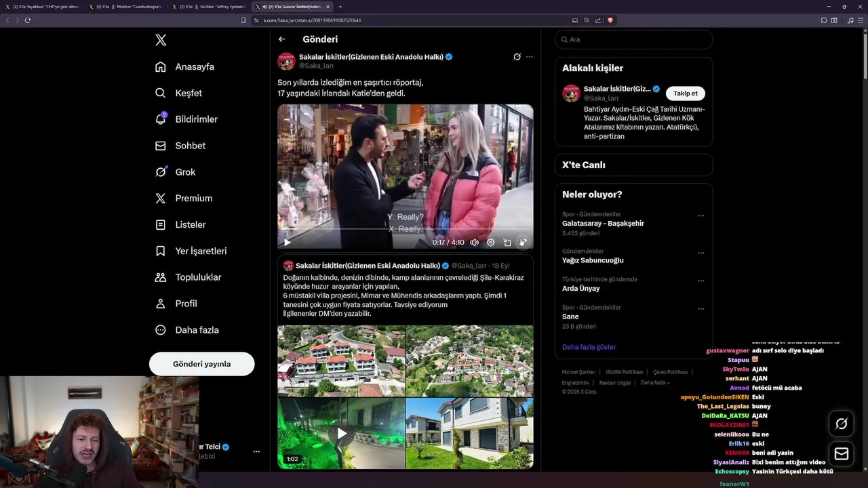Open the Brave Shields icon
Screen dimensions: 868x488
pyautogui.click(x=610, y=20)
